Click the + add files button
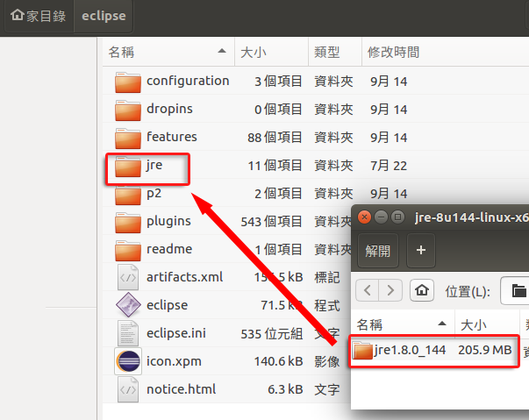The image size is (529, 420). 421,251
